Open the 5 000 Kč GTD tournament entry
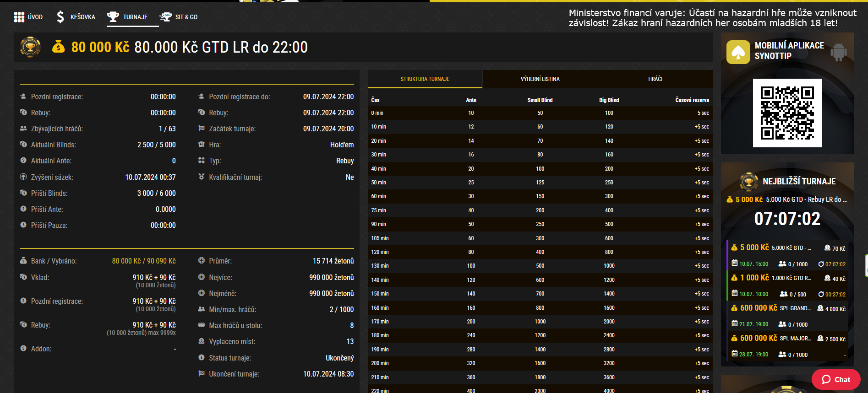 click(787, 255)
